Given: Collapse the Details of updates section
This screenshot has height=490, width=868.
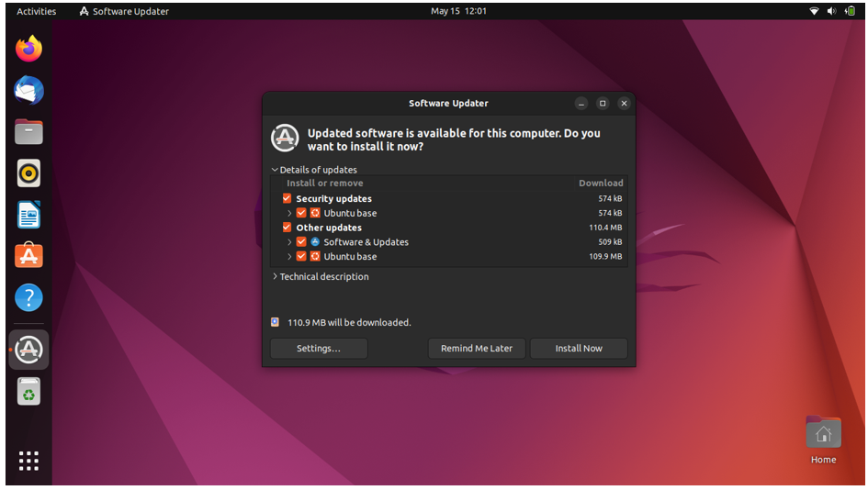Looking at the screenshot, I should pos(275,170).
